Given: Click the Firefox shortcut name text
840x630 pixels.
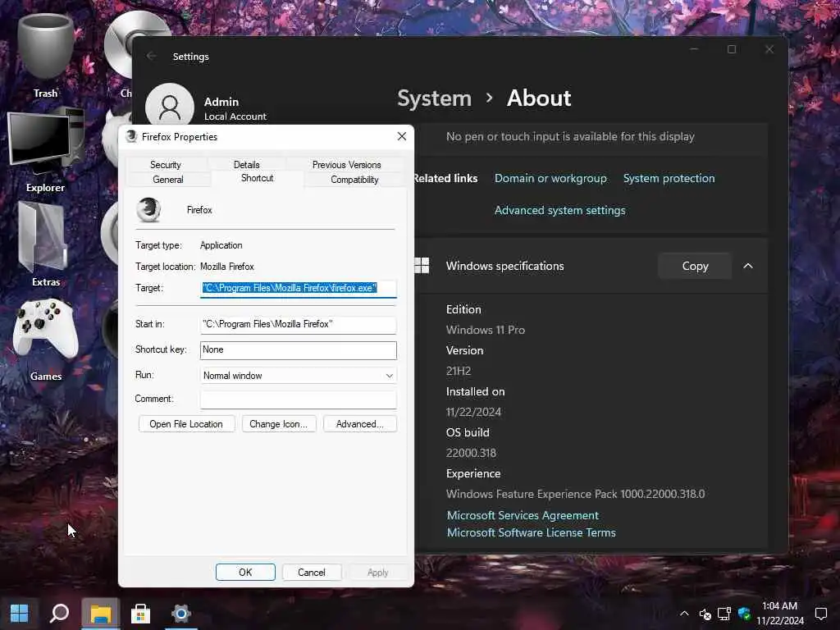Looking at the screenshot, I should tap(199, 210).
